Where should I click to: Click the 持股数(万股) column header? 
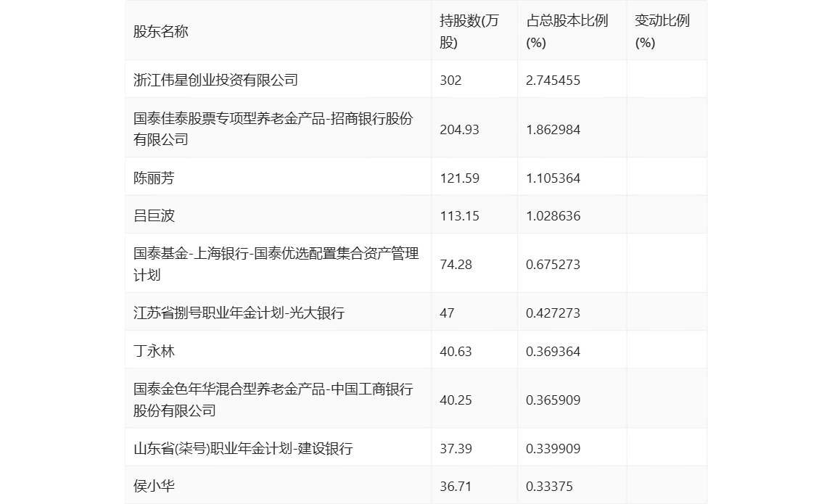[x=469, y=32]
